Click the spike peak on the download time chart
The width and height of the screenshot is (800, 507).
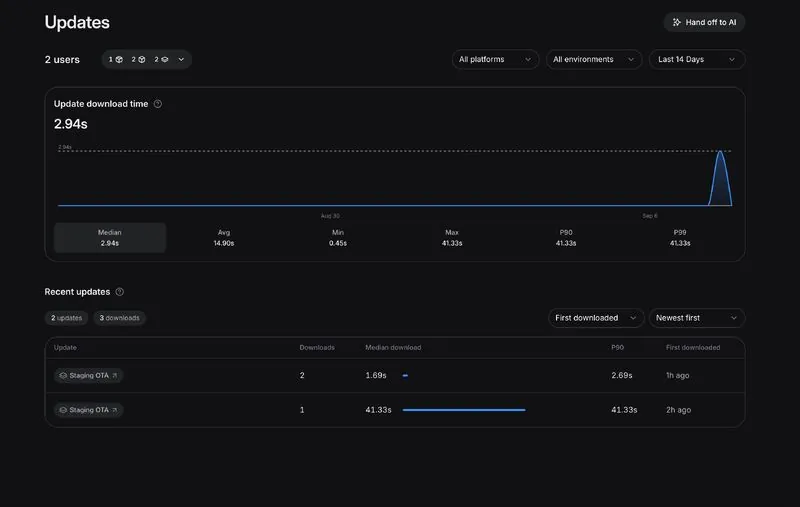coord(720,151)
